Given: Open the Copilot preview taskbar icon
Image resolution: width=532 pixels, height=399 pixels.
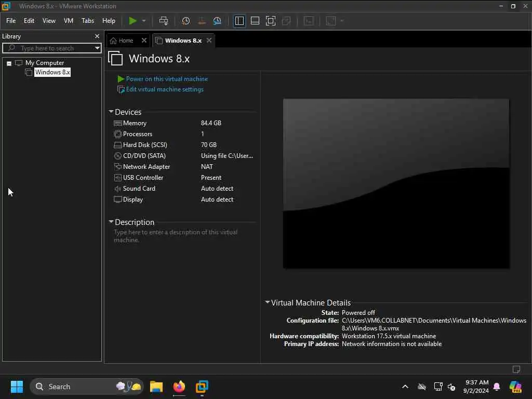Looking at the screenshot, I should tap(515, 387).
